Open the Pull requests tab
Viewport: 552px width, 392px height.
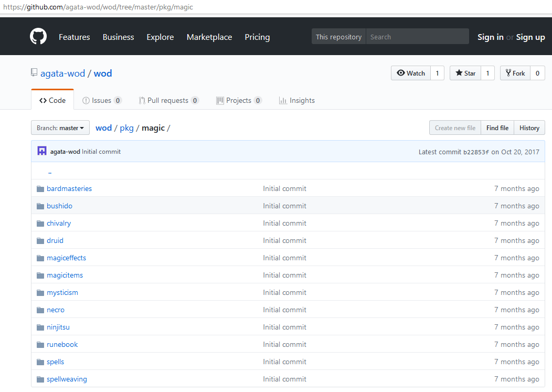tap(167, 100)
